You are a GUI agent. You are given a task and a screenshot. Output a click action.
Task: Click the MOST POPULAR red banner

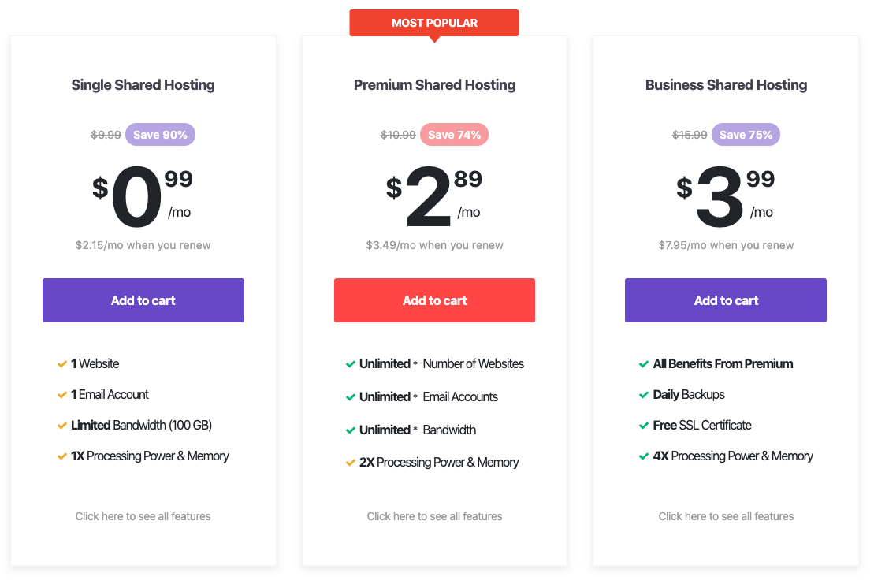pos(434,23)
